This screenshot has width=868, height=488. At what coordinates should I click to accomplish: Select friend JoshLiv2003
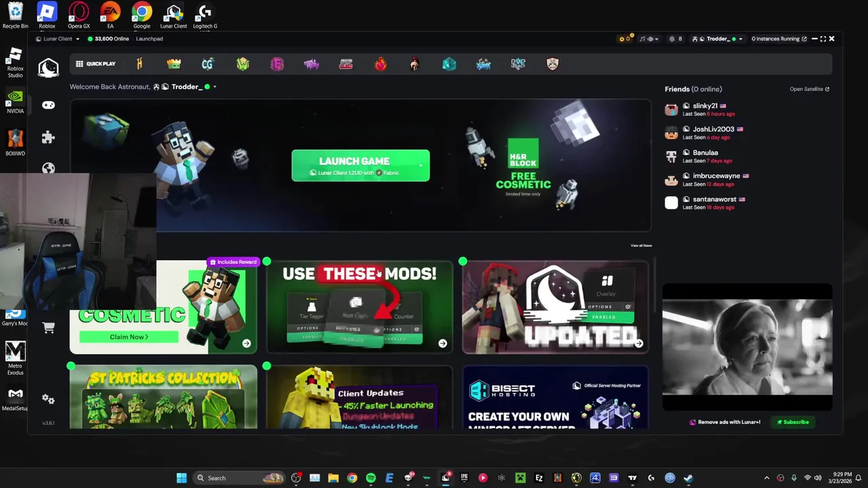705,133
